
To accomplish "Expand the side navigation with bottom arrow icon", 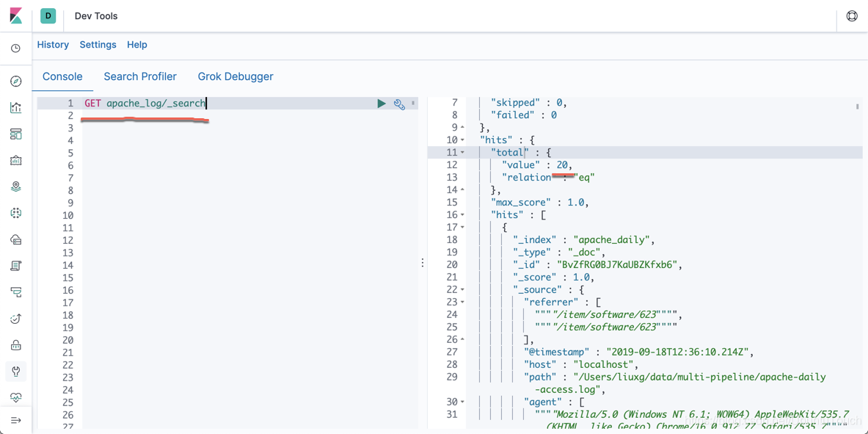I will tap(16, 420).
